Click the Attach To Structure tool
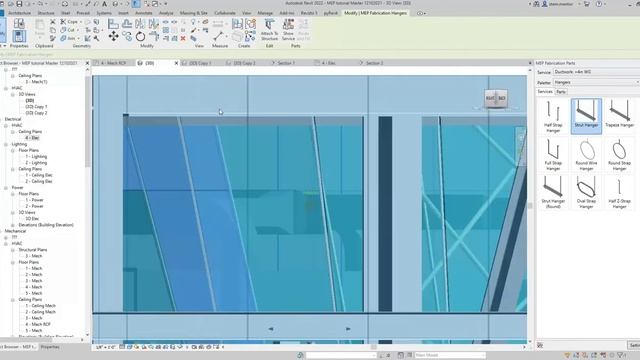 (x=269, y=29)
